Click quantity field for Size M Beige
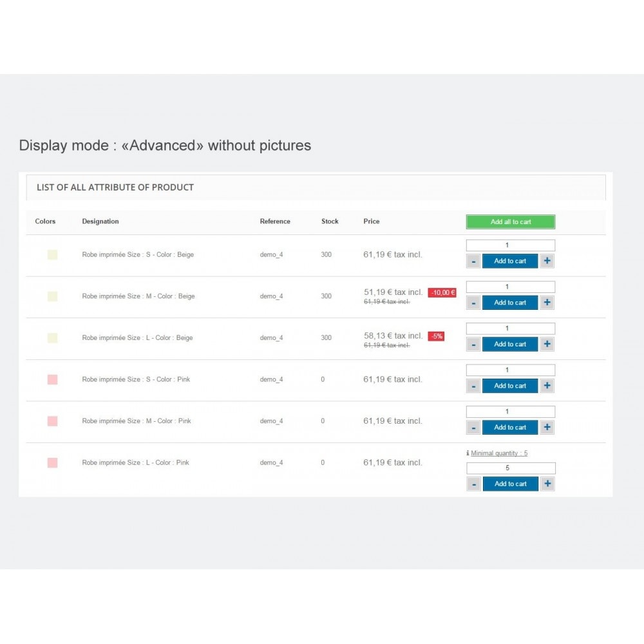Viewport: 644px width, 644px height. click(511, 287)
